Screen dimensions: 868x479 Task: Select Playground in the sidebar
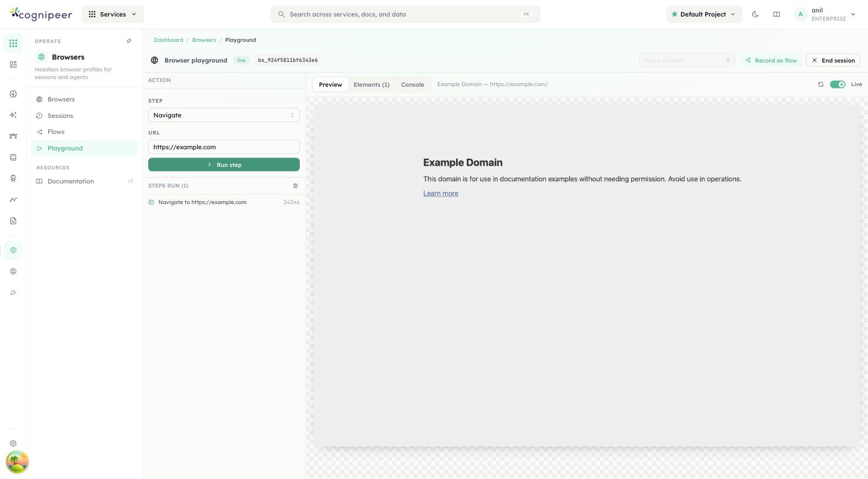click(x=84, y=149)
